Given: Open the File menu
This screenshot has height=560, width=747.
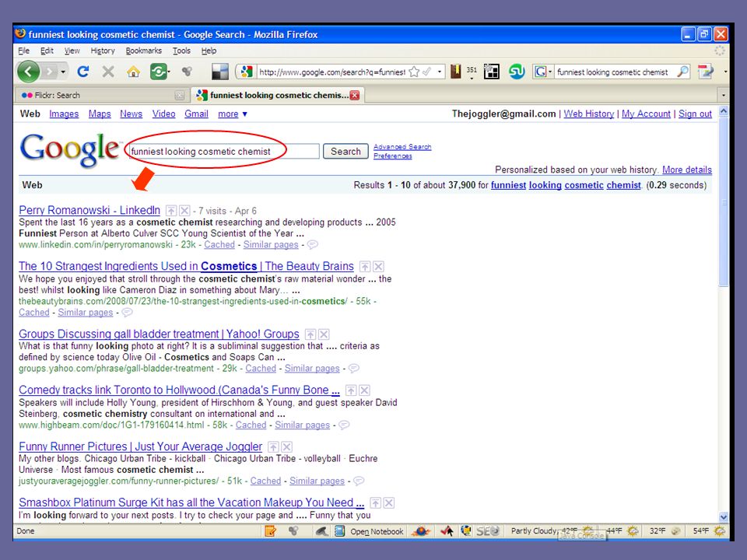Looking at the screenshot, I should coord(24,51).
